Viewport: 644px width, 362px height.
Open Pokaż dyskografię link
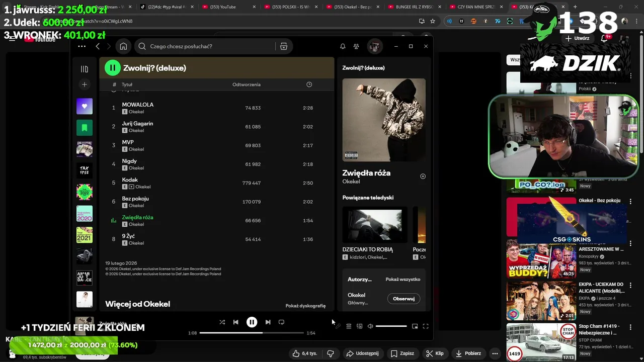(305, 306)
